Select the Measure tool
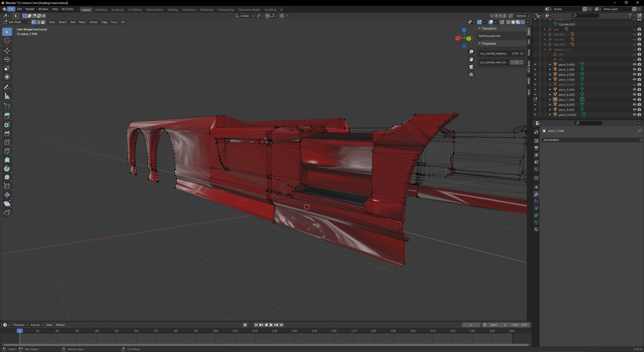The width and height of the screenshot is (644, 352). coord(7,96)
